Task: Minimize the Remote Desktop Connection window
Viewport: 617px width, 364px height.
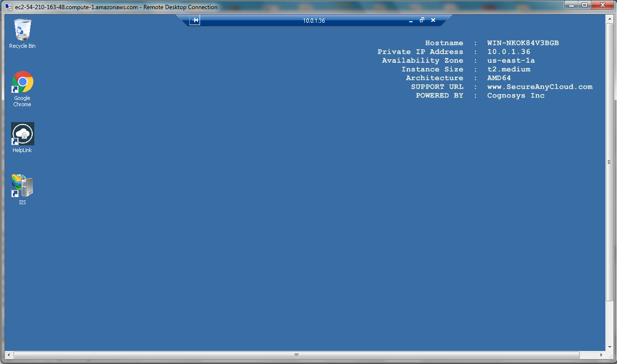Action: (572, 5)
